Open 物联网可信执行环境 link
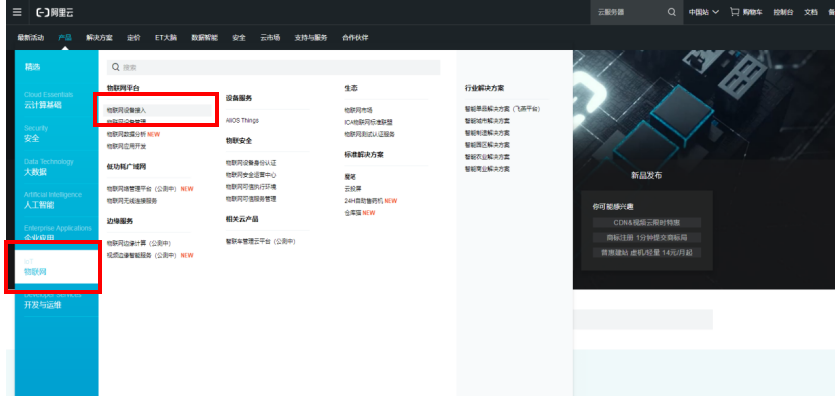The height and width of the screenshot is (396, 835). coord(251,187)
